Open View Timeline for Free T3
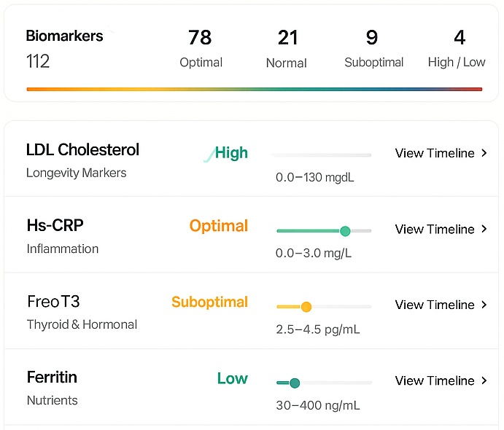The width and height of the screenshot is (504, 430). (435, 305)
